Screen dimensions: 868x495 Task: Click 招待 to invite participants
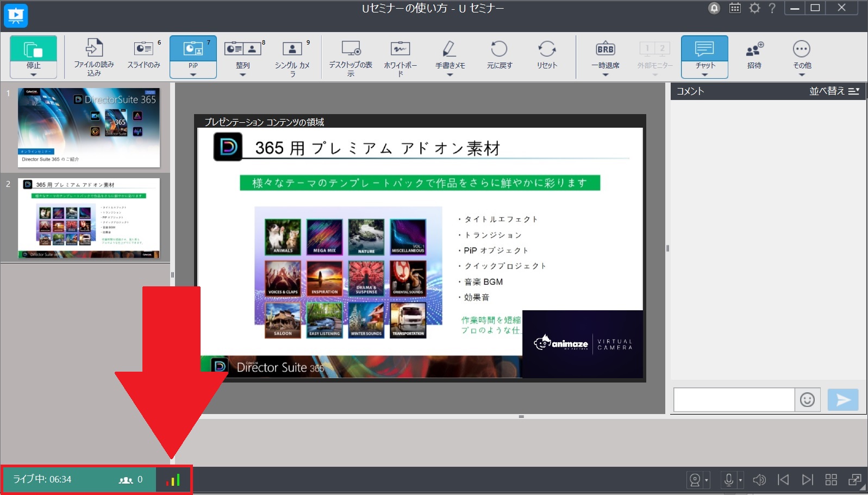754,54
